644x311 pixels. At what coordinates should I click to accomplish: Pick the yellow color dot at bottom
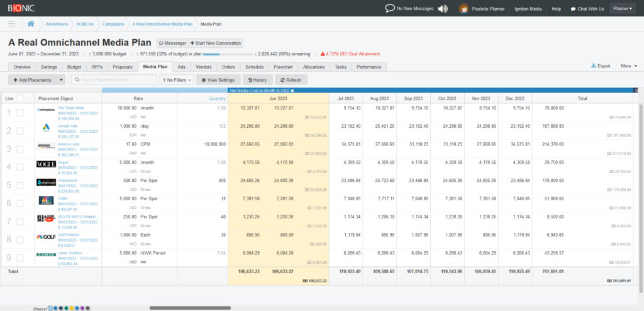click(x=72, y=308)
